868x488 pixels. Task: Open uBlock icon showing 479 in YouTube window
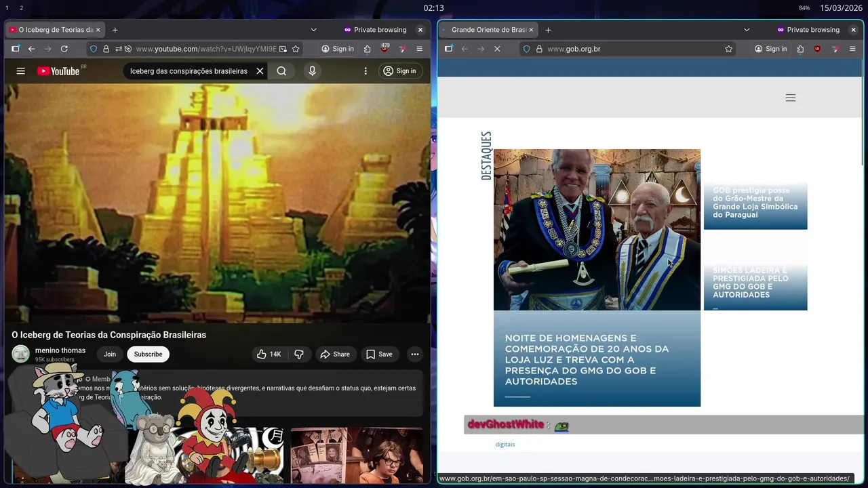[x=384, y=49]
